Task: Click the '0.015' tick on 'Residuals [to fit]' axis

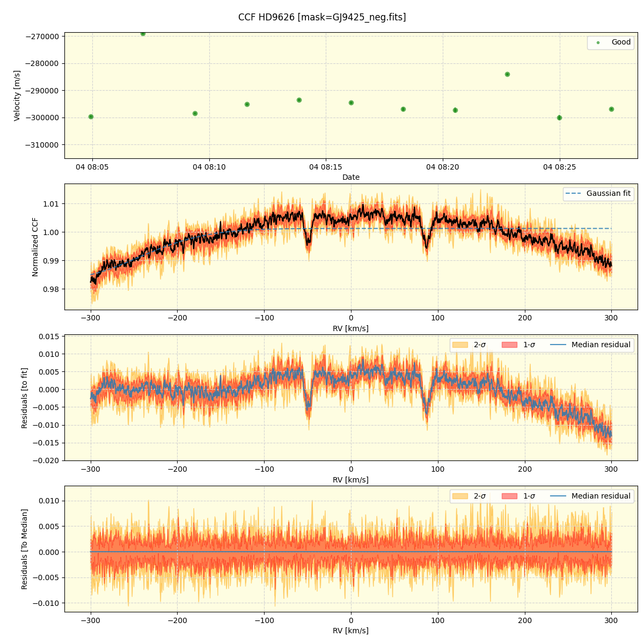Action: coord(49,336)
